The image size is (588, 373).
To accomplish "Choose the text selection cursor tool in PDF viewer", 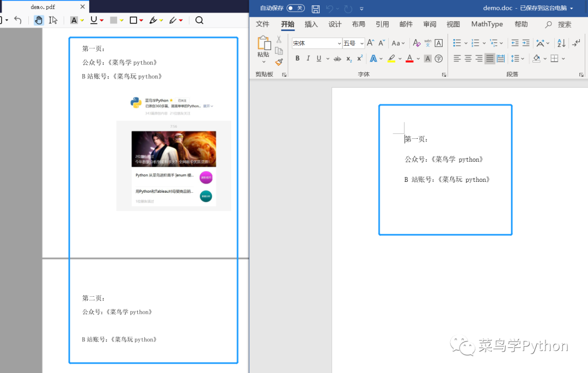I will coord(53,20).
